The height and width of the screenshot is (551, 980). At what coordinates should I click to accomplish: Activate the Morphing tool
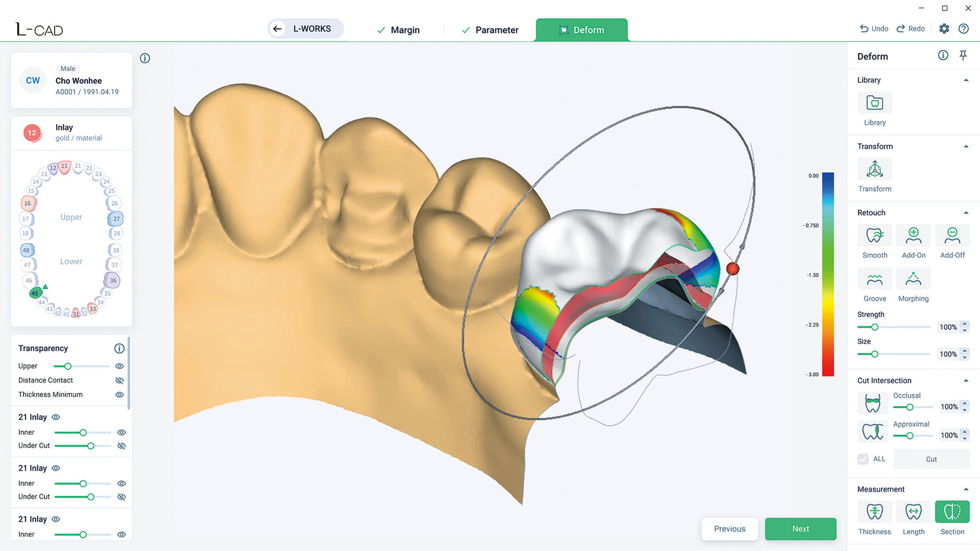click(x=913, y=279)
